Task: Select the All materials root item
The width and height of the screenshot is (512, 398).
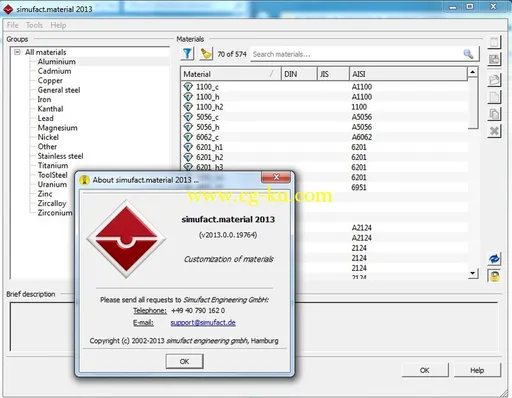Action: click(46, 52)
